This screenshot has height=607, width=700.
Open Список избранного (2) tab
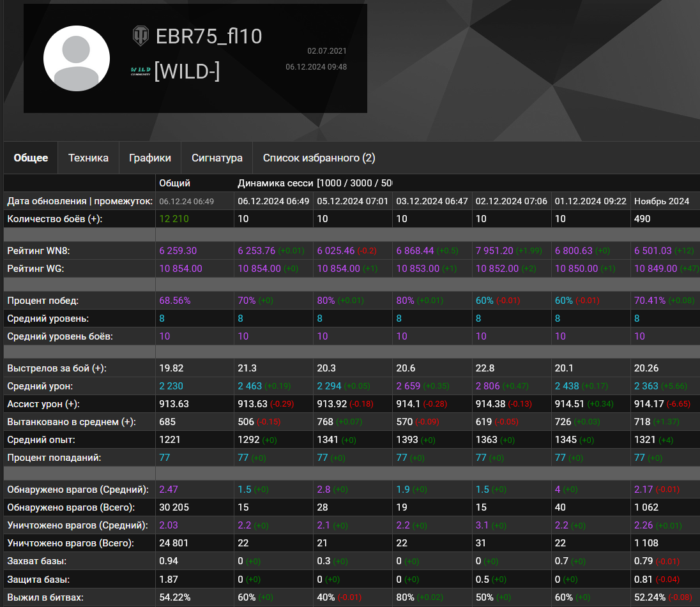319,158
